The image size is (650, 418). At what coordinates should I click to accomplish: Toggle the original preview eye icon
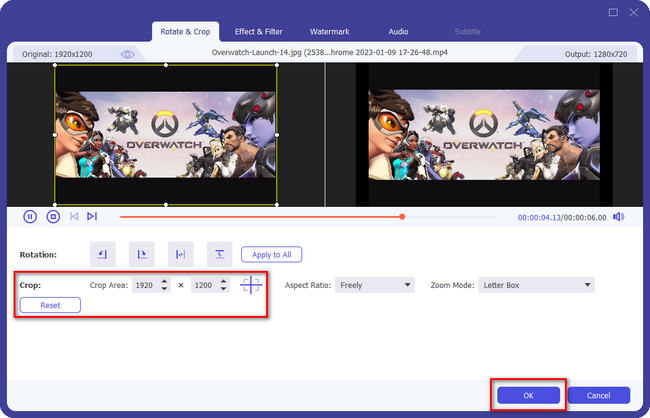(127, 54)
